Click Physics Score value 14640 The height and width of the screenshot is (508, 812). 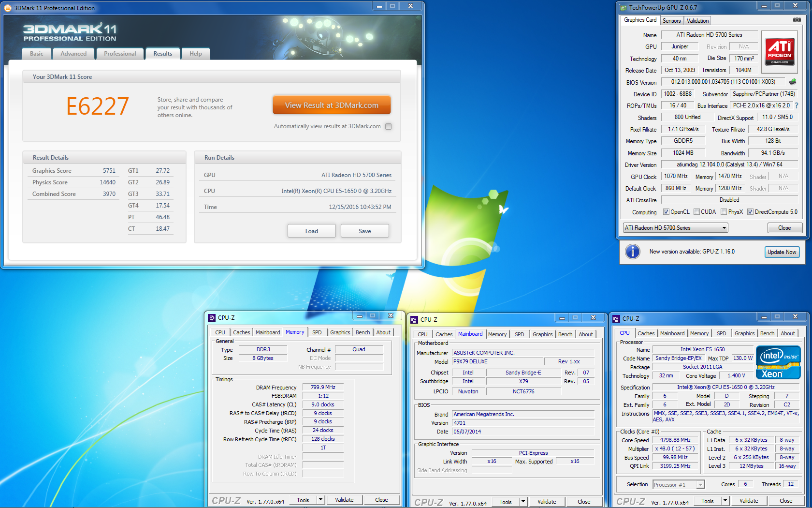point(108,182)
